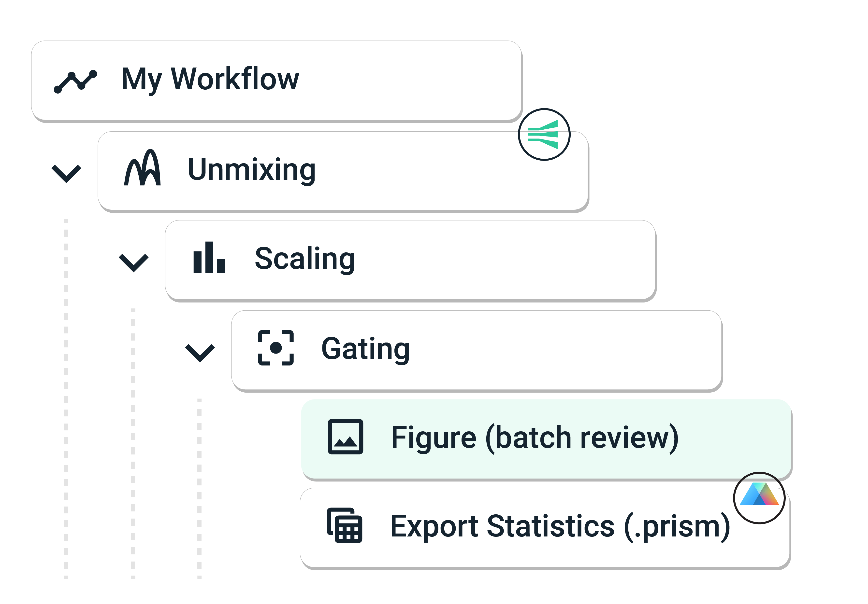Click the Gating target focus icon
The width and height of the screenshot is (868, 604).
click(x=275, y=347)
